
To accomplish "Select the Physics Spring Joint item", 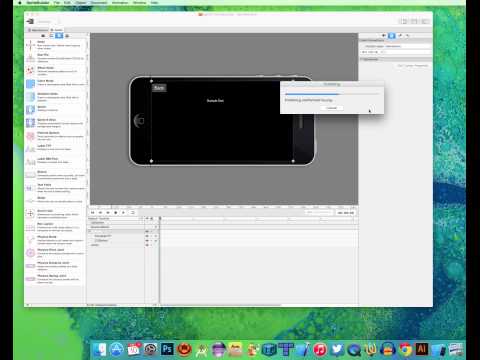I will click(x=55, y=279).
